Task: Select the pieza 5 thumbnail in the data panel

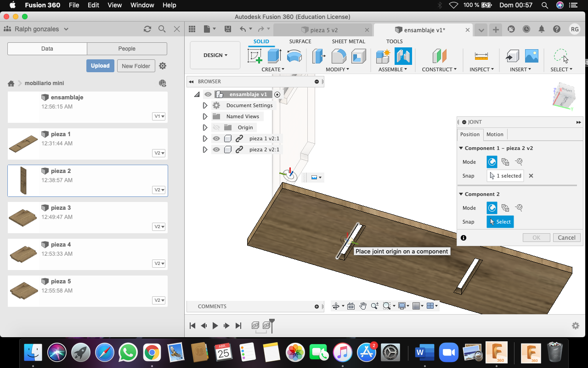Action: click(x=23, y=291)
